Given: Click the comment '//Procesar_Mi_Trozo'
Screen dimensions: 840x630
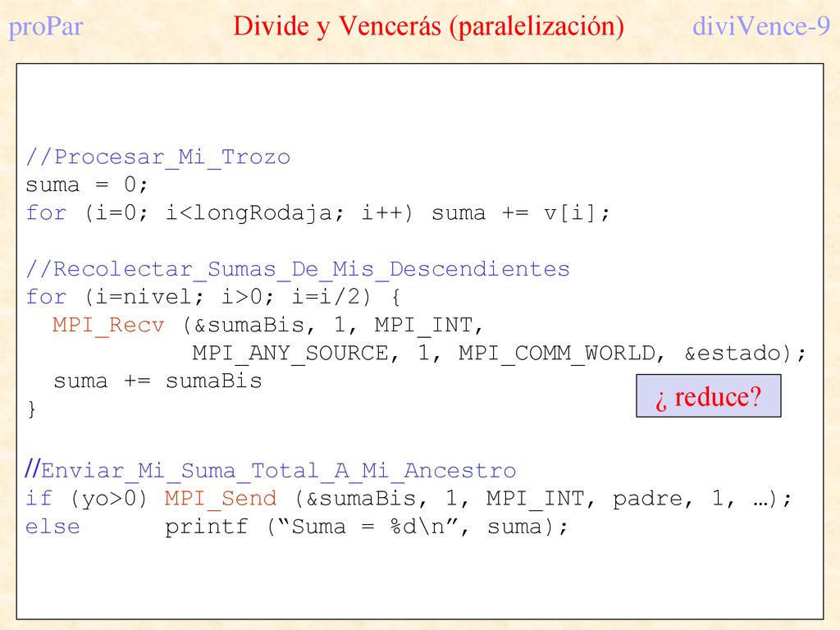Looking at the screenshot, I should (x=158, y=157).
